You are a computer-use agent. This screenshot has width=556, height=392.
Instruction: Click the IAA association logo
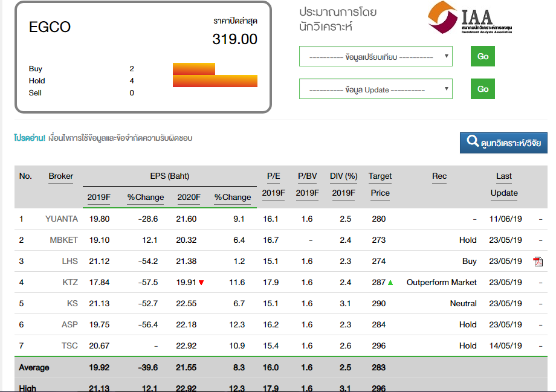(470, 18)
